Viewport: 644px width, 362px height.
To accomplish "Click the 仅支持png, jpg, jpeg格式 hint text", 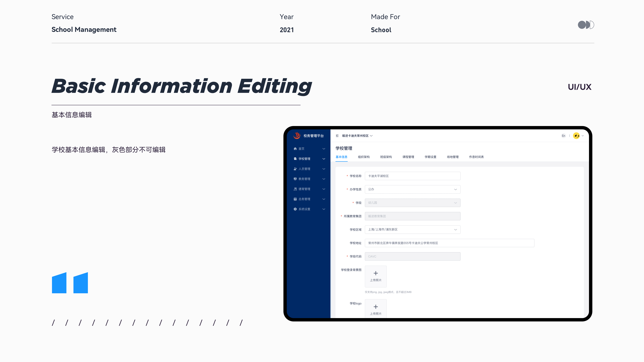I will (388, 292).
